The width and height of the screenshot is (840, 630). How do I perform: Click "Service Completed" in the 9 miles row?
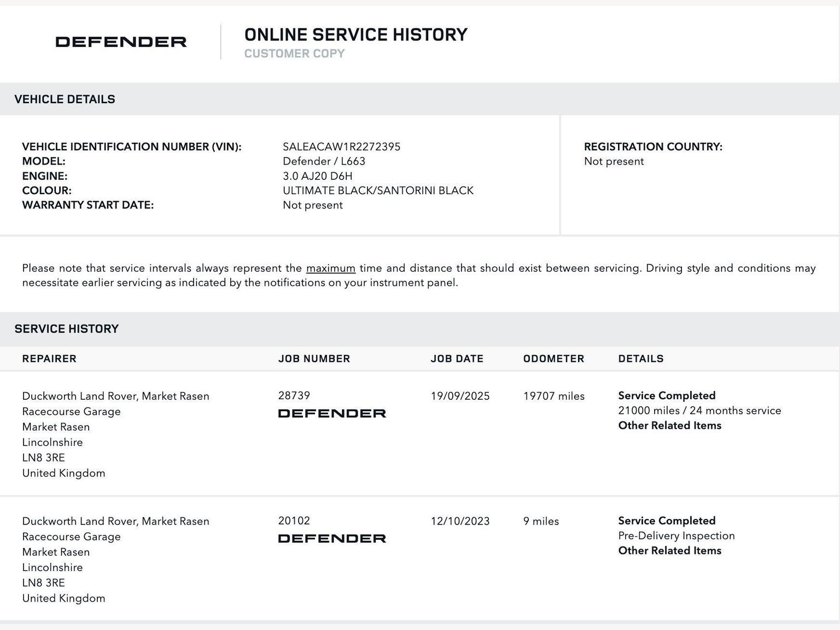(667, 521)
